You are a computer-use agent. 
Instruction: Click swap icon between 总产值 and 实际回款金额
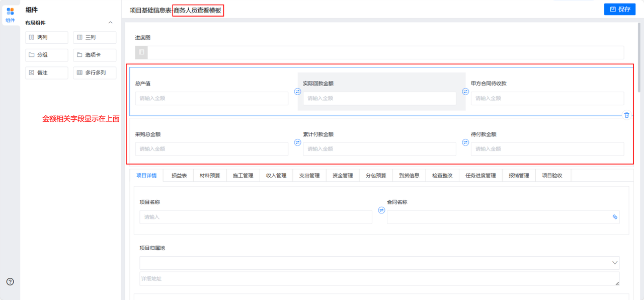coord(297,92)
